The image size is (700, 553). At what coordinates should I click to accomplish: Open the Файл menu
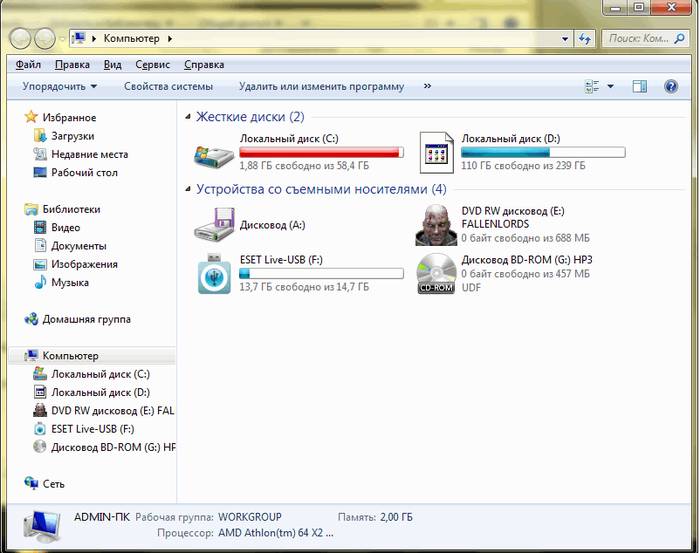coord(28,64)
